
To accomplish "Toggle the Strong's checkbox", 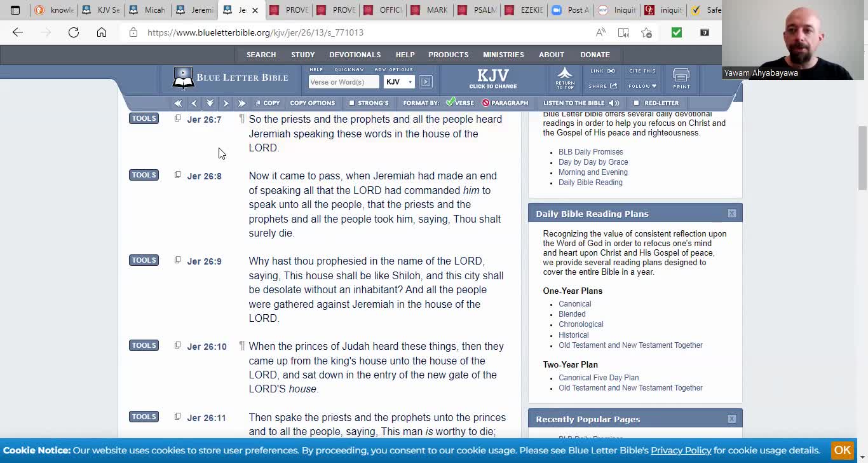I will pyautogui.click(x=351, y=103).
